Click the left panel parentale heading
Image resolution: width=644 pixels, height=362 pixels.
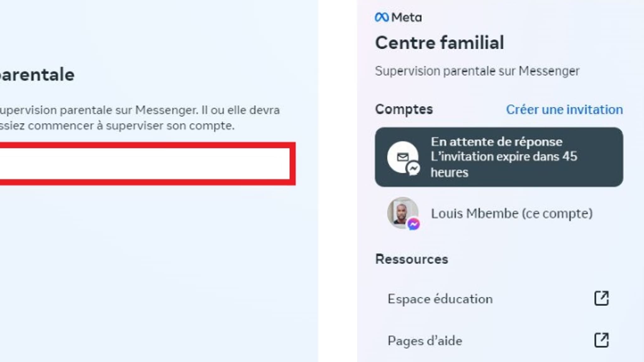37,75
